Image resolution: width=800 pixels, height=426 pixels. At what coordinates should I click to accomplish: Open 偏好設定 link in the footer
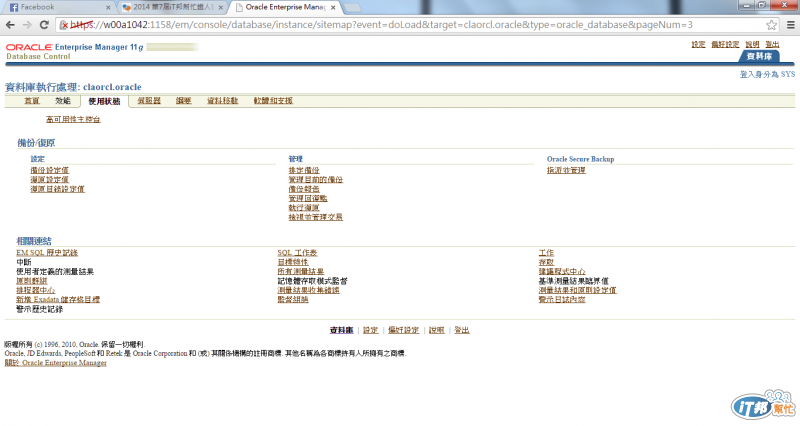click(404, 330)
